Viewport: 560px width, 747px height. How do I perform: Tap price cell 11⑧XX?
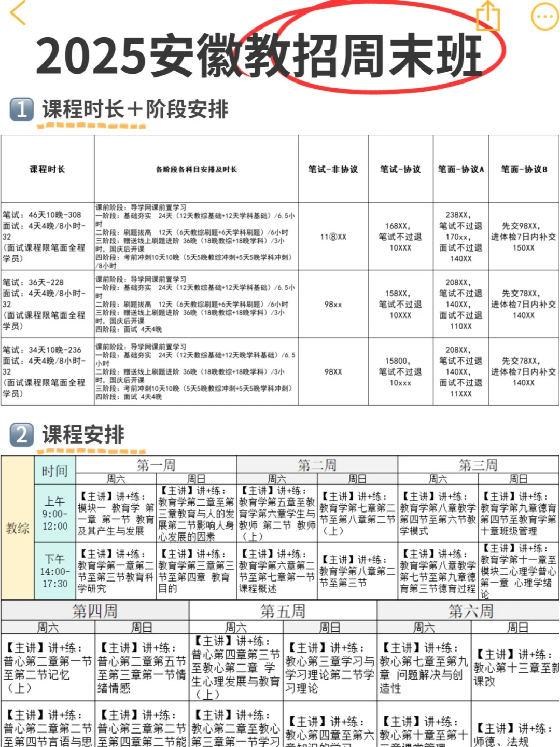333,237
